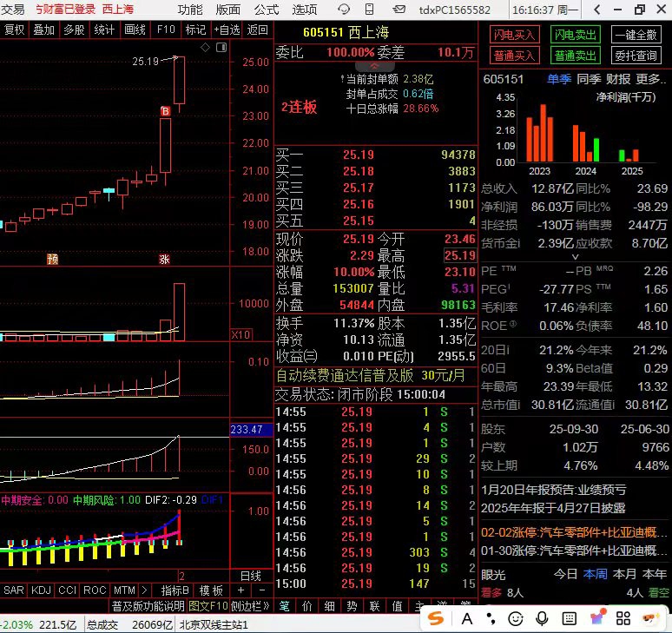Open the IME soft keyboard icon
The height and width of the screenshot is (633, 672).
click(570, 618)
